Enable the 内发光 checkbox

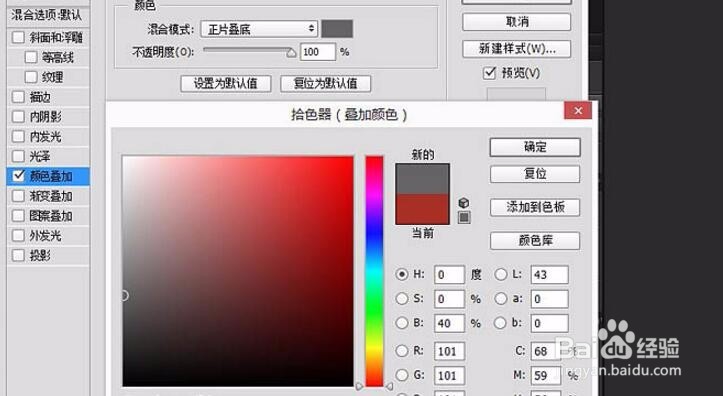18,136
